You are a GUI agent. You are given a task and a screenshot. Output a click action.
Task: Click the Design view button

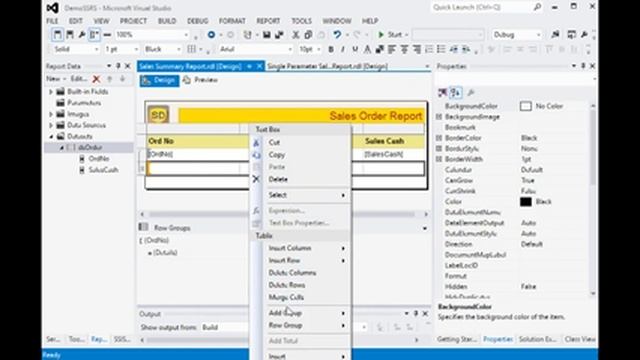pos(159,80)
